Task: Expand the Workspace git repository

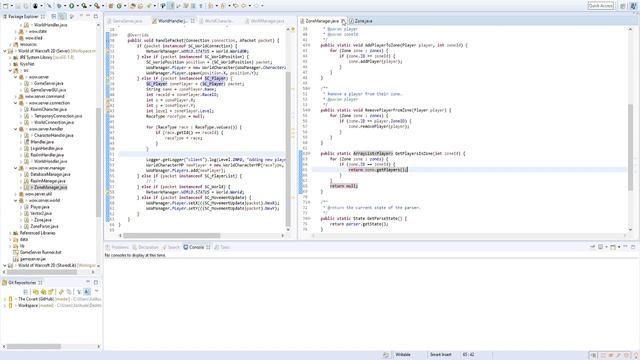Action: coord(5,305)
